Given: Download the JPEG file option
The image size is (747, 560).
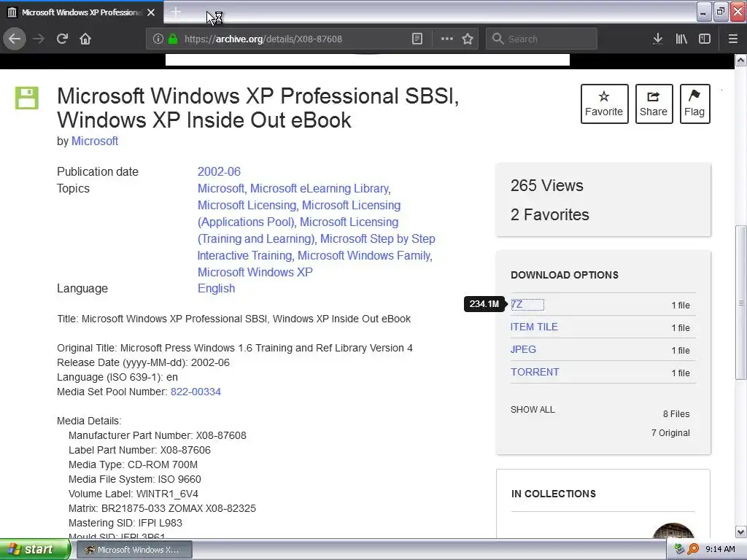Looking at the screenshot, I should [523, 349].
